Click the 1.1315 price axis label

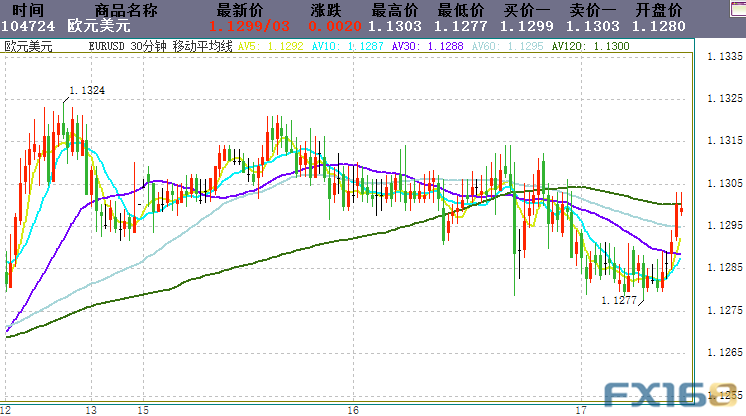coord(725,141)
